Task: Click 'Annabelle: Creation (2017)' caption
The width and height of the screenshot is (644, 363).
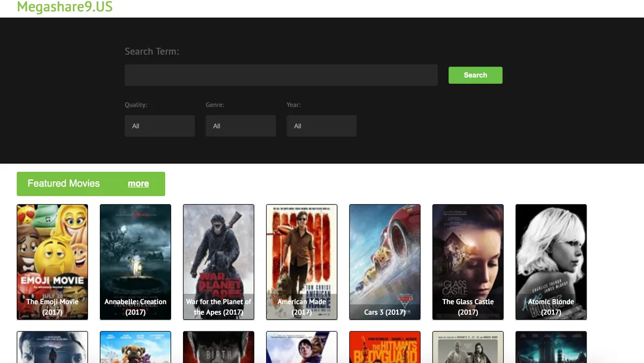Action: 135,307
